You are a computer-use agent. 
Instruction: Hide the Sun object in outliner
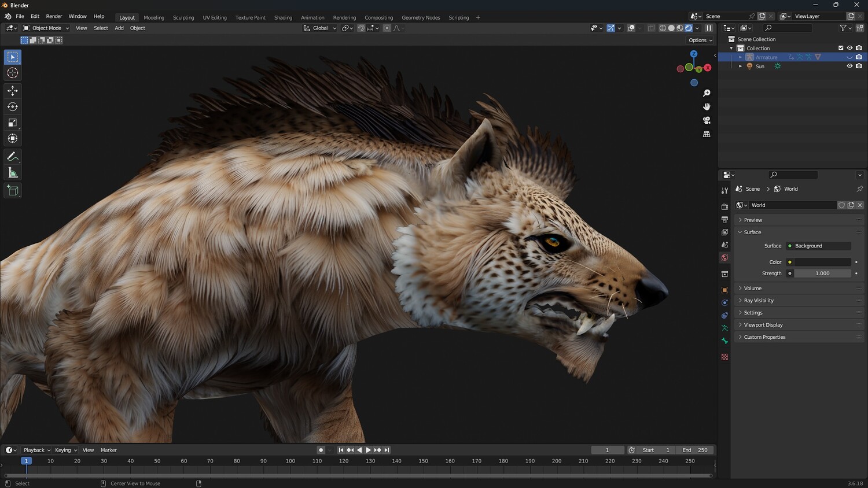coord(849,66)
